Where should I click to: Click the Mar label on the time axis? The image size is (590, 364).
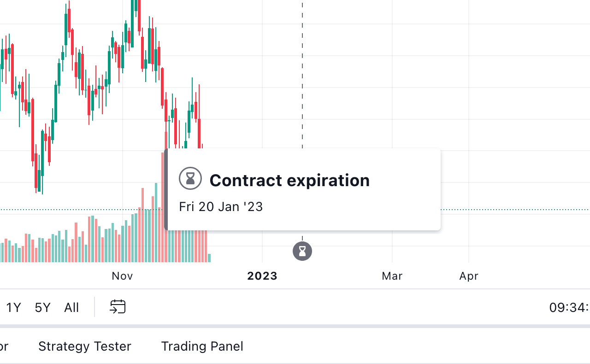point(392,276)
